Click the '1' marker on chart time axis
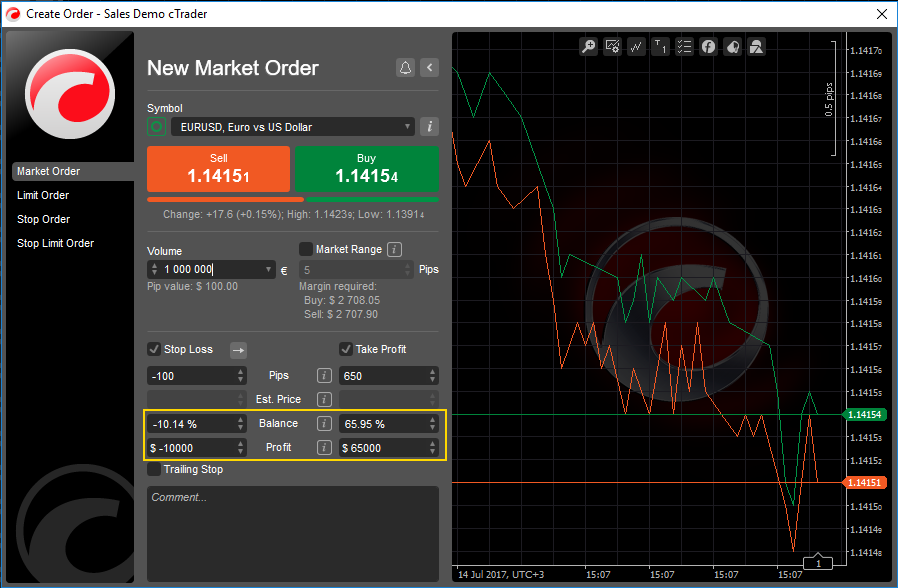The width and height of the screenshot is (898, 588). click(818, 563)
